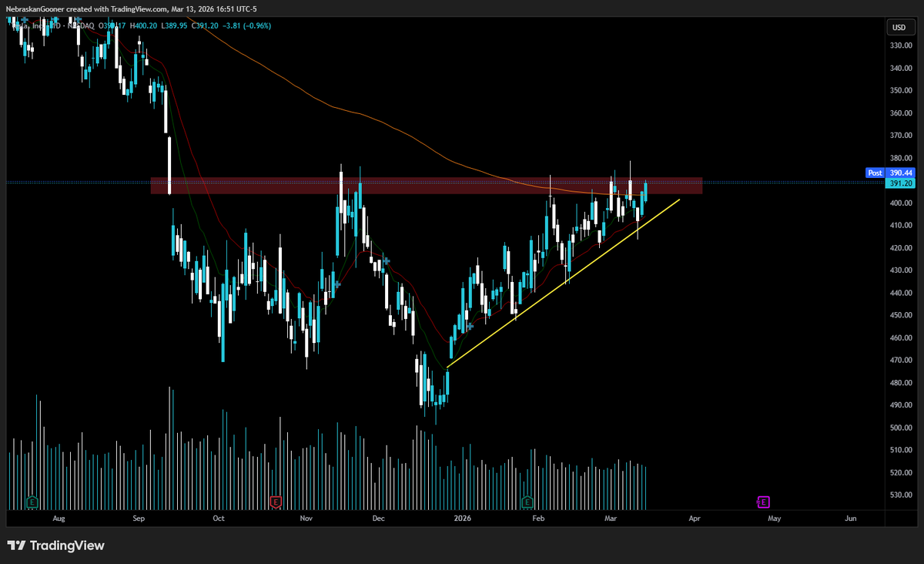This screenshot has width=924, height=564.
Task: Click the Aug label on time axis
Action: click(x=59, y=519)
